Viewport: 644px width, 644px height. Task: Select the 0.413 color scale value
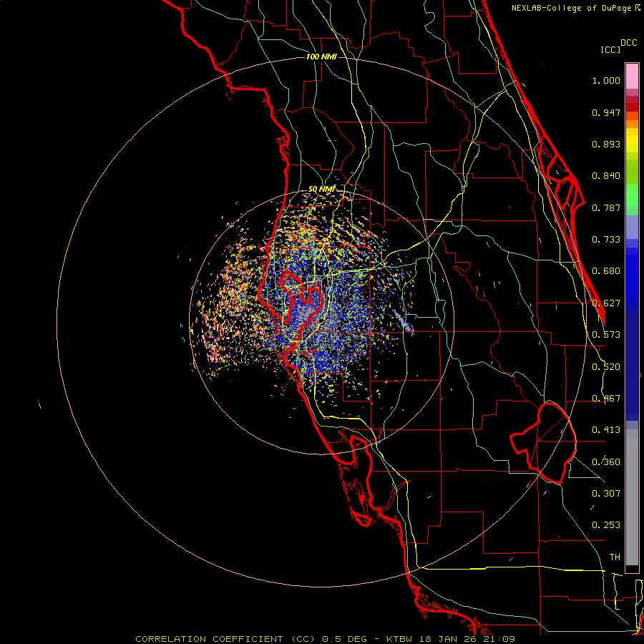[x=606, y=430]
